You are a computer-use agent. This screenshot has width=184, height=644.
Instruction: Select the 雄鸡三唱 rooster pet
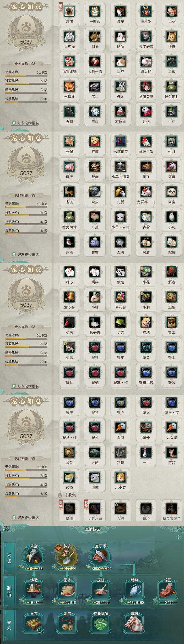coord(146,142)
